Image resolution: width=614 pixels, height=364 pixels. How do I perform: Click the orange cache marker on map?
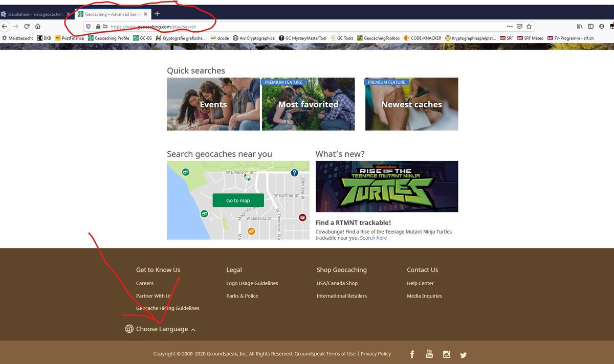point(251,232)
